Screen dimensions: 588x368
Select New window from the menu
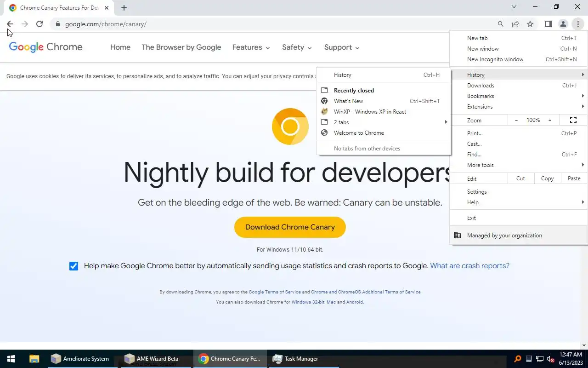(519, 49)
